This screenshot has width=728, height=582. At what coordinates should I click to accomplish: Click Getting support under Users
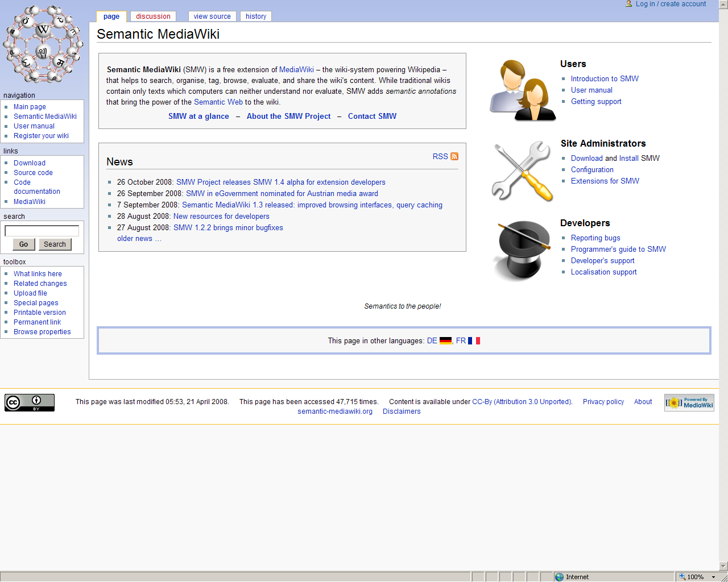596,102
